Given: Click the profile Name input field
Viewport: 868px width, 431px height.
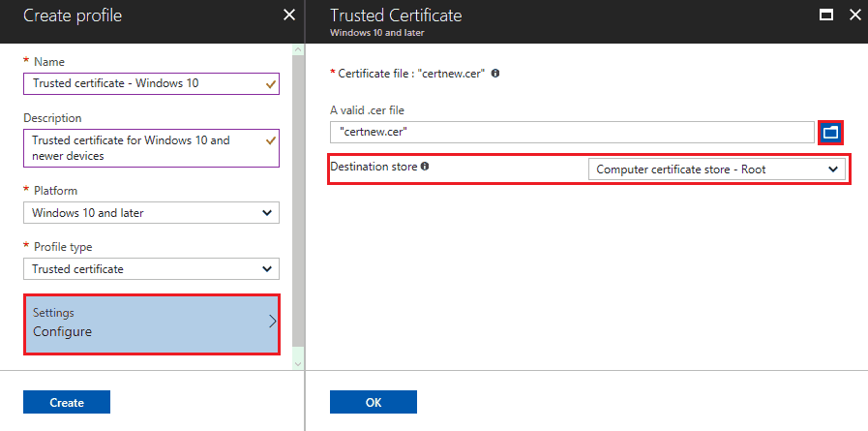Looking at the screenshot, I should point(151,83).
